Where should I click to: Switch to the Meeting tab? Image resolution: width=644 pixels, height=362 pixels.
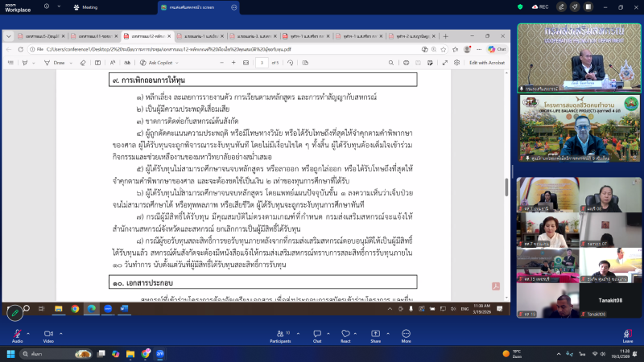point(85,6)
